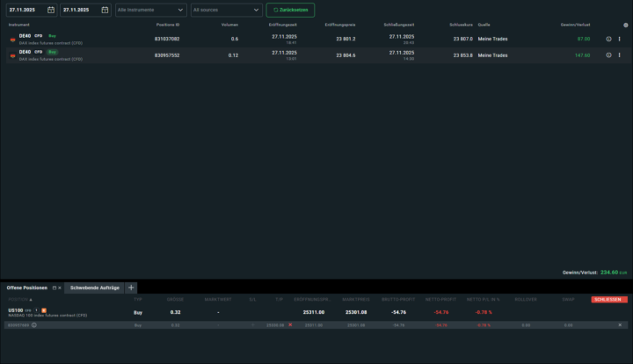Viewport: 633px width, 364px height.
Task: Click German flag icon of first DE40 row
Action: coord(13,40)
